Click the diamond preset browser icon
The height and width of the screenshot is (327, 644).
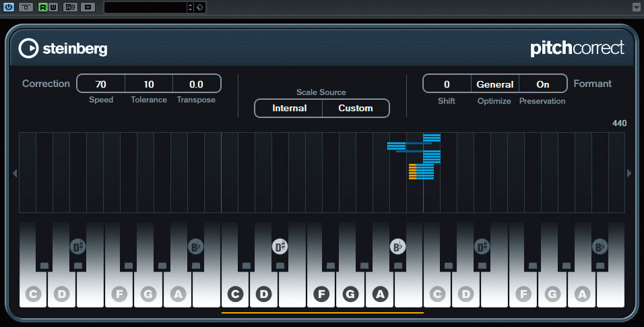pos(199,7)
